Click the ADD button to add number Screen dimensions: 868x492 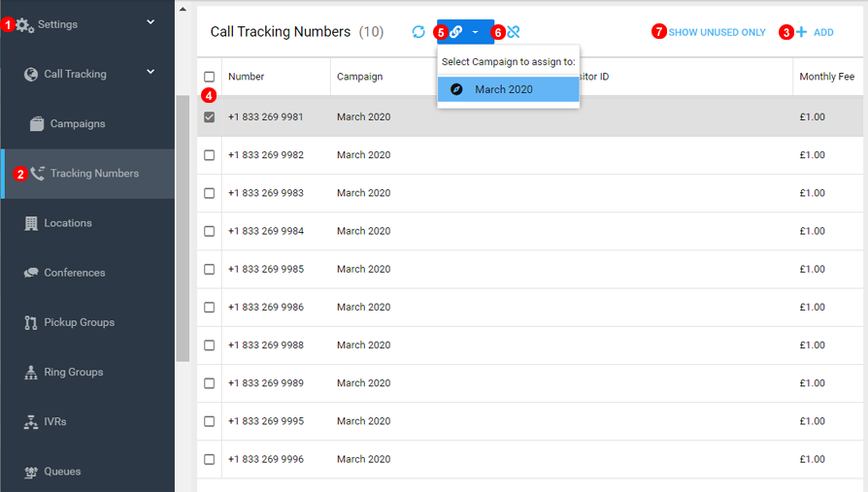(815, 33)
